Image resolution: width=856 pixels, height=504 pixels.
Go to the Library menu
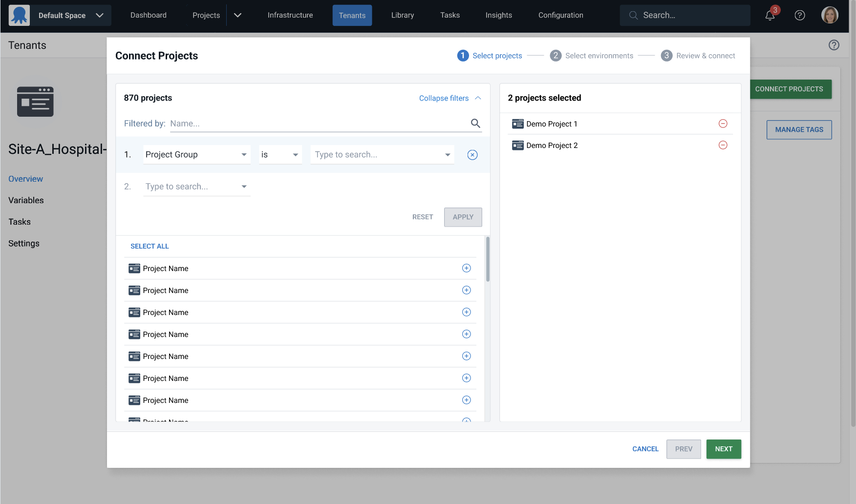pyautogui.click(x=403, y=15)
